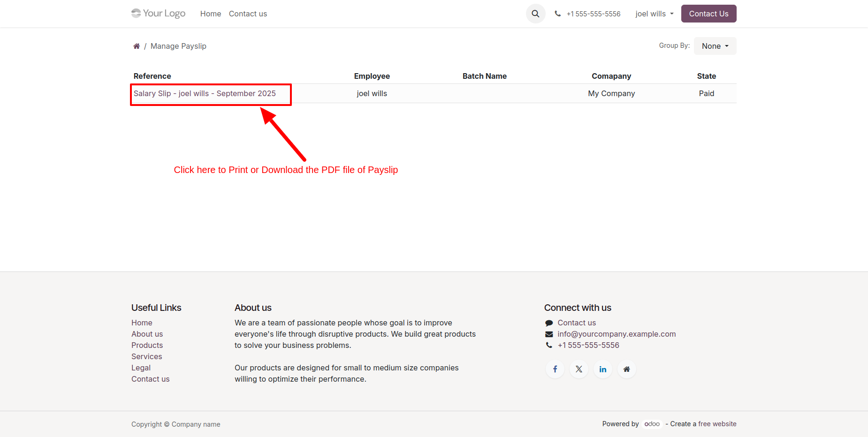Expand the joel wills user dropdown

pyautogui.click(x=654, y=14)
